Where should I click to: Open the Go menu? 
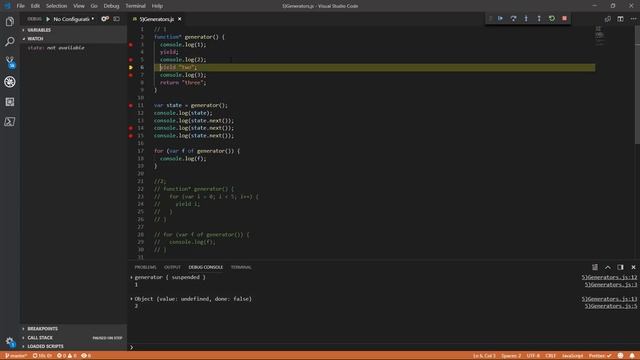tap(94, 6)
